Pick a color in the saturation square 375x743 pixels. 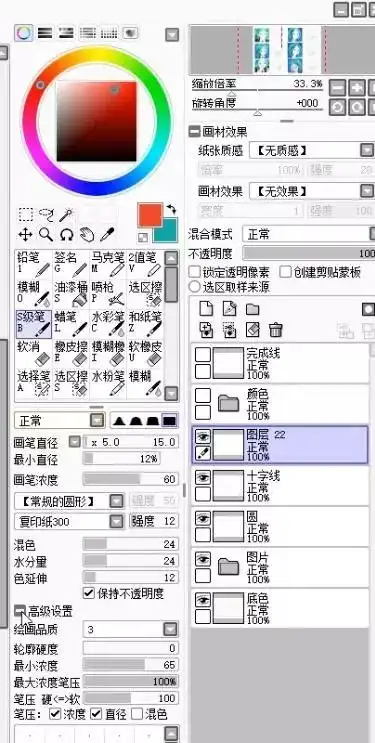(x=97, y=121)
